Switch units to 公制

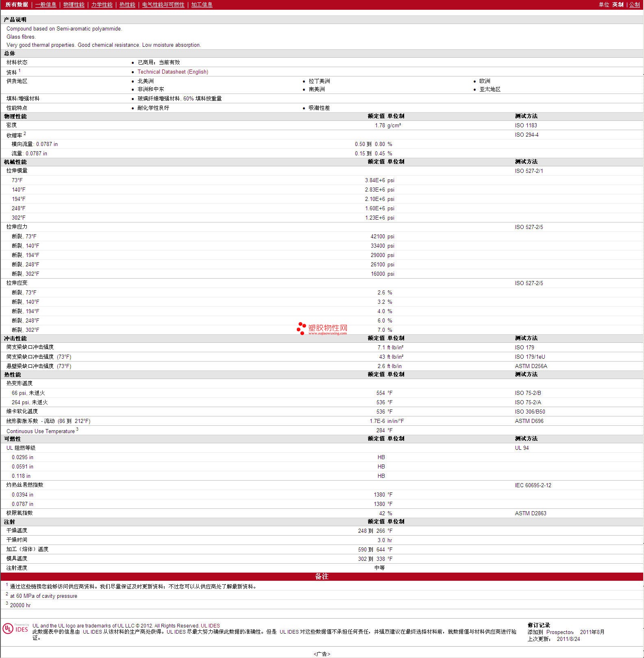coord(634,4)
